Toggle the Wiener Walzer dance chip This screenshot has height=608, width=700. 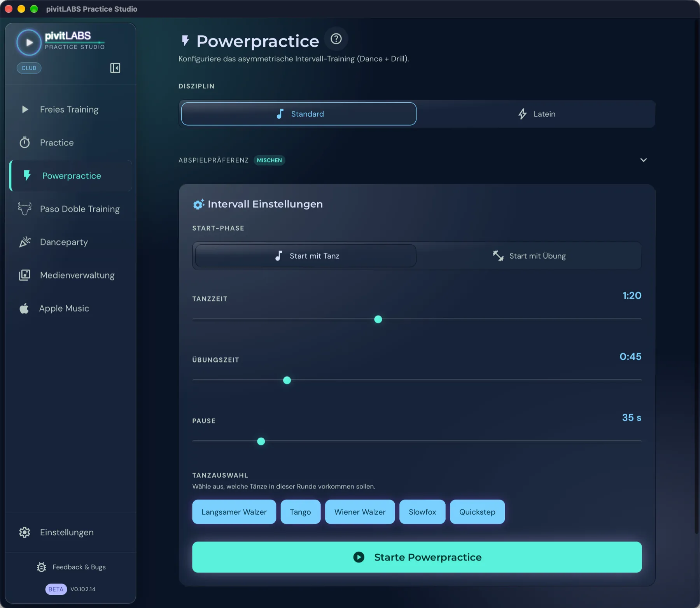tap(360, 512)
